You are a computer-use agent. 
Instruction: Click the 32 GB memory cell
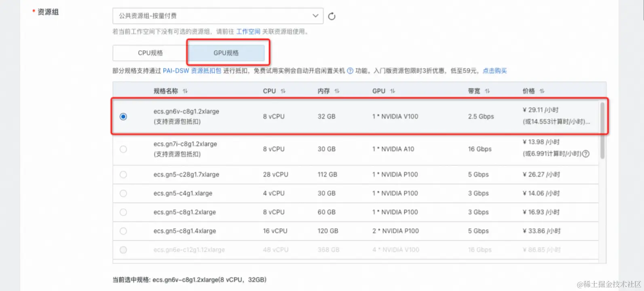[327, 117]
